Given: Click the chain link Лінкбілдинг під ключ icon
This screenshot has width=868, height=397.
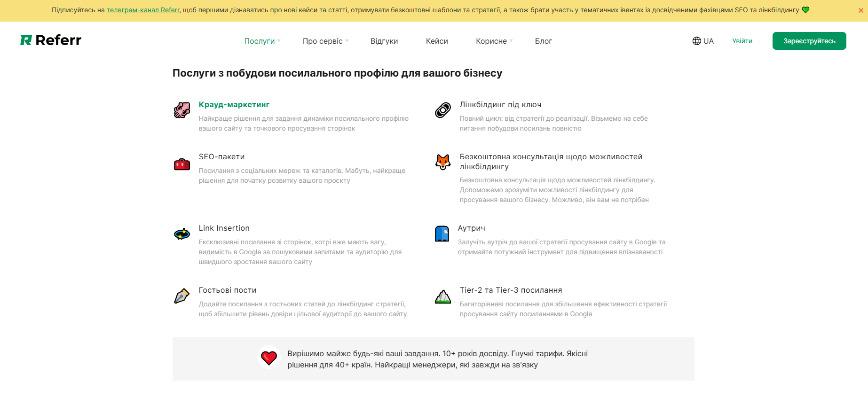Looking at the screenshot, I should pos(443,110).
